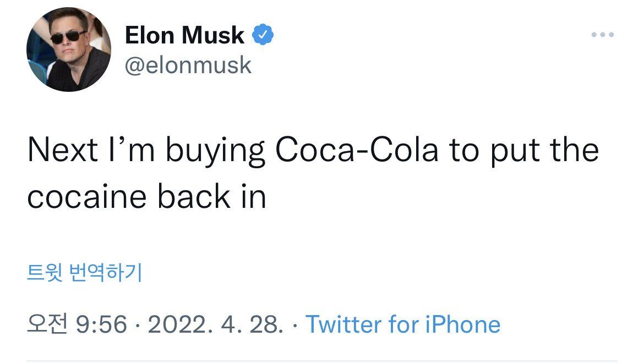644x364 pixels.
Task: Click the word I'm in the tweet
Action: [130, 150]
